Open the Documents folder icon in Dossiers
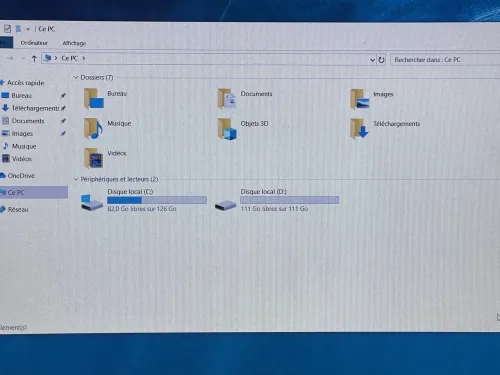Viewport: 500px width, 375px height. pos(227,99)
